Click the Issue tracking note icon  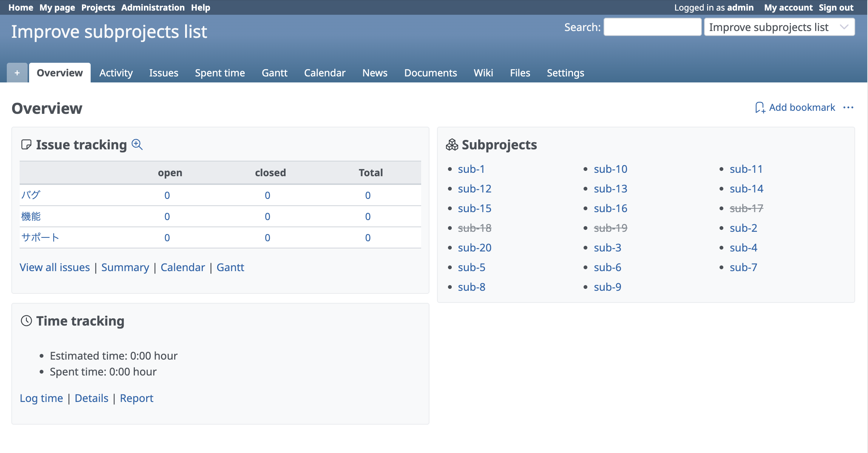(x=26, y=145)
